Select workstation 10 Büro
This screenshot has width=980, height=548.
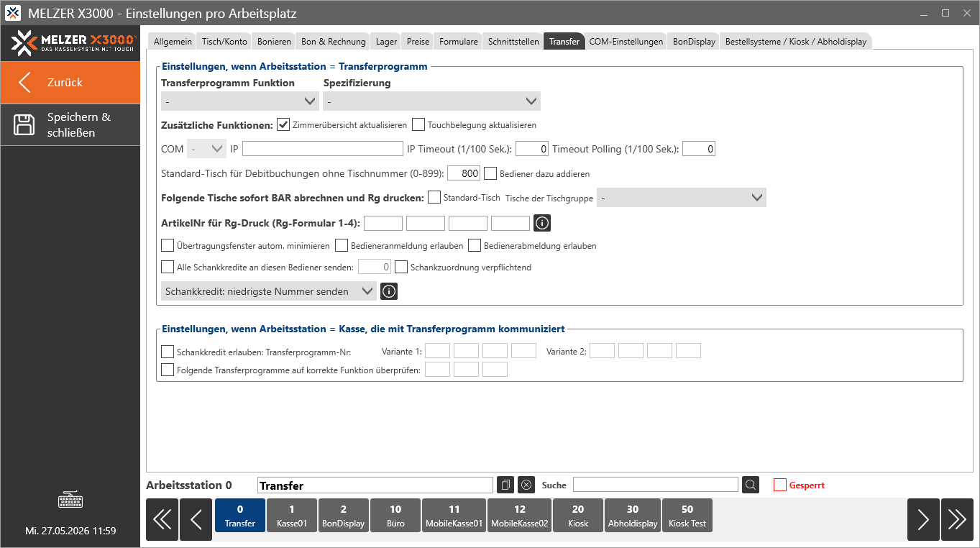(x=395, y=516)
